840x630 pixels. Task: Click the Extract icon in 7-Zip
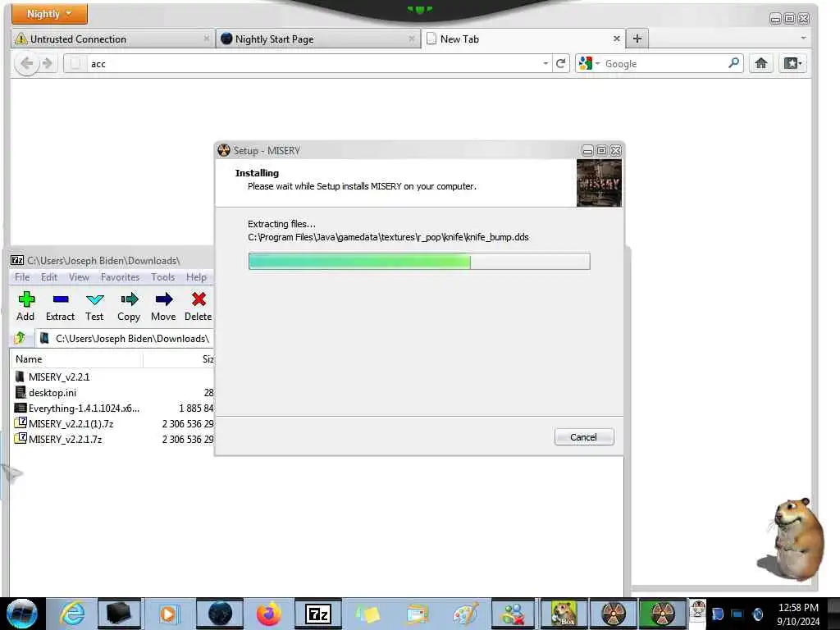pyautogui.click(x=61, y=299)
